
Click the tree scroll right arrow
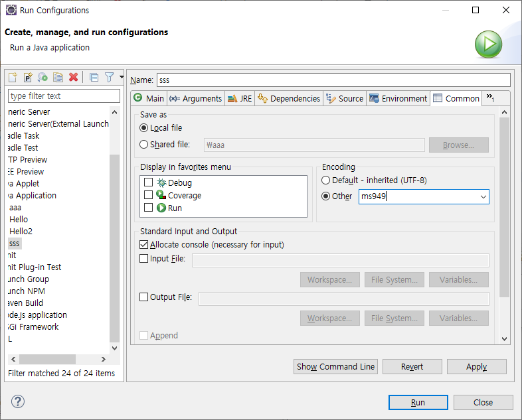(104, 359)
